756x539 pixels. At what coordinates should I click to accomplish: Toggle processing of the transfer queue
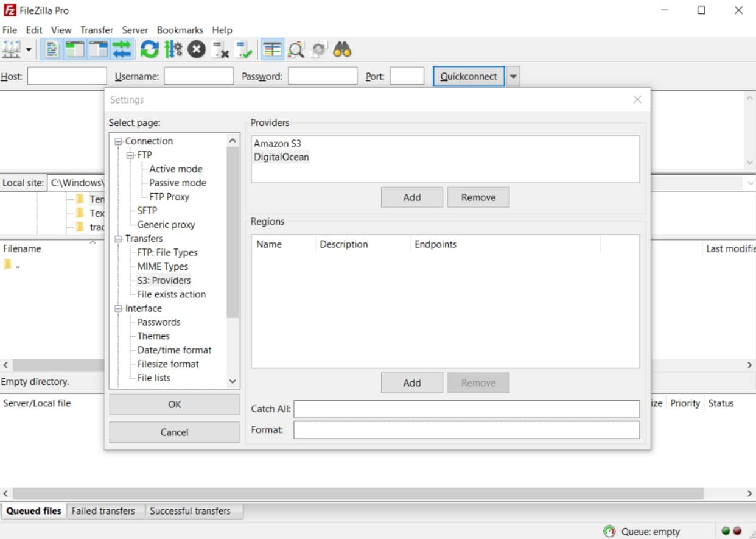(x=173, y=49)
